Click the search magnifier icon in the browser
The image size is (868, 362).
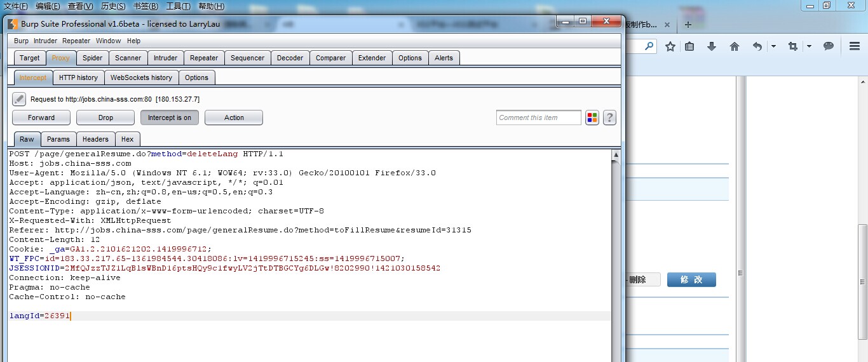[649, 46]
